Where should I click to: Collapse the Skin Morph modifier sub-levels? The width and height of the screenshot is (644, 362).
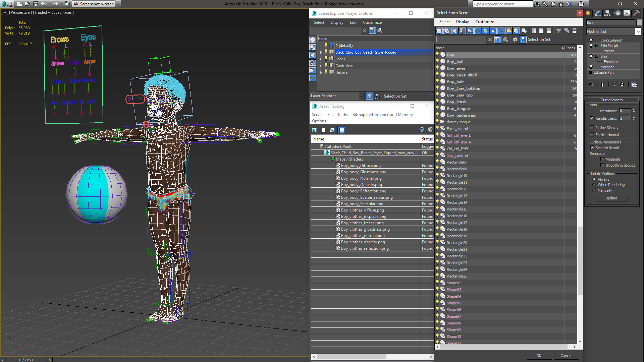(x=597, y=46)
